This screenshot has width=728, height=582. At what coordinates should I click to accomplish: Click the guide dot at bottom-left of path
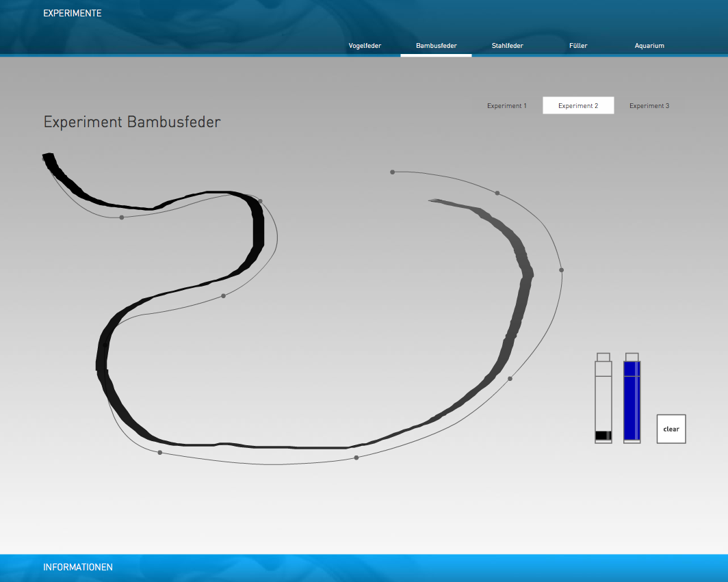click(x=159, y=453)
